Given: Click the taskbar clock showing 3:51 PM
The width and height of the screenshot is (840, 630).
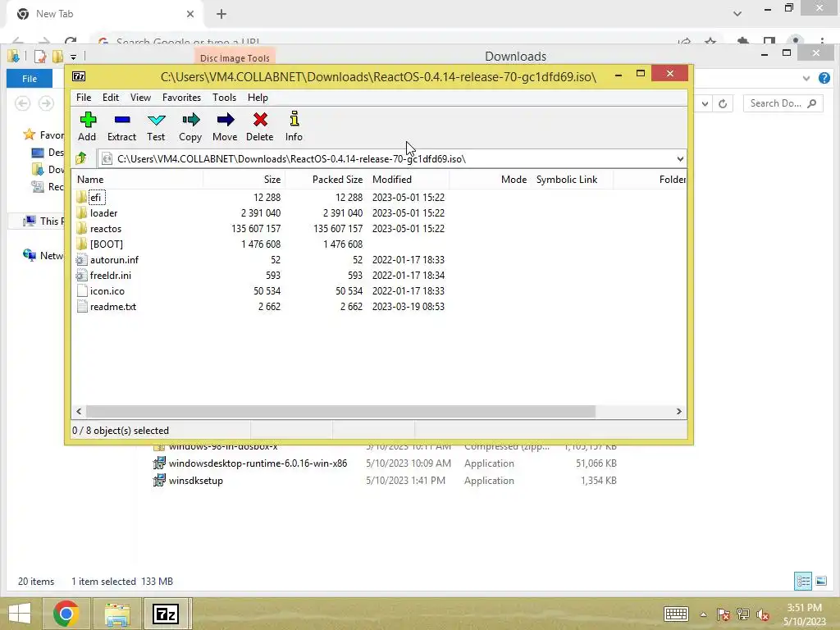Looking at the screenshot, I should coord(804,614).
